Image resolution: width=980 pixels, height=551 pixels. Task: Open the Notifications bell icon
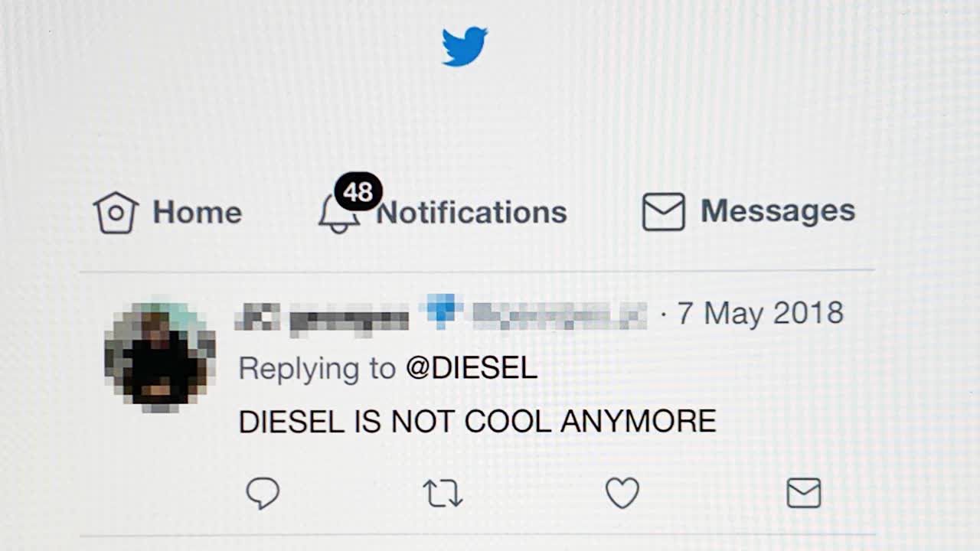click(339, 214)
